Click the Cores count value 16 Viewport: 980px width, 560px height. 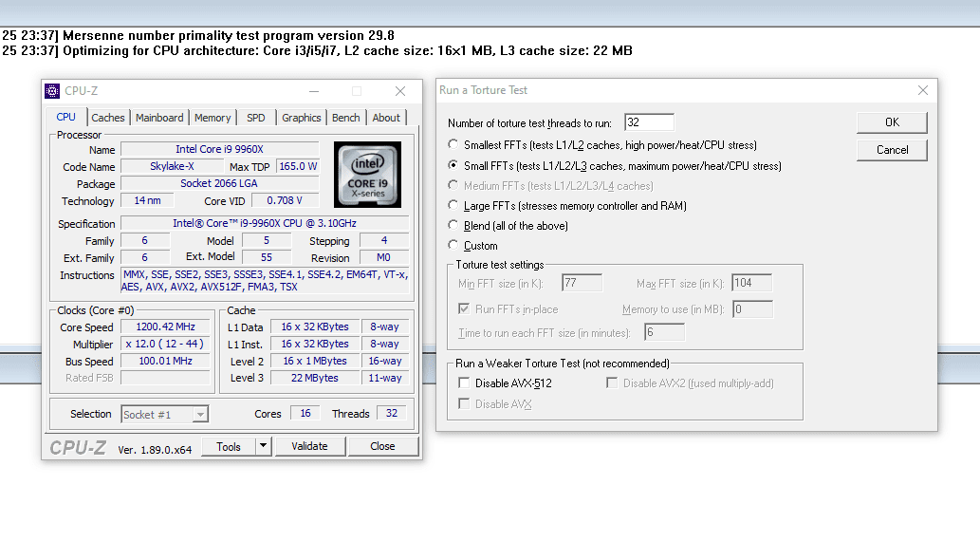coord(305,413)
